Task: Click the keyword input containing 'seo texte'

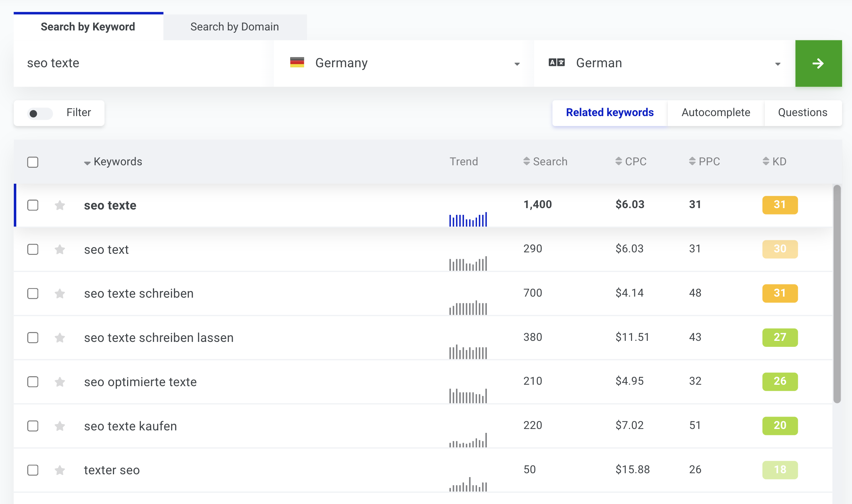Action: point(143,63)
